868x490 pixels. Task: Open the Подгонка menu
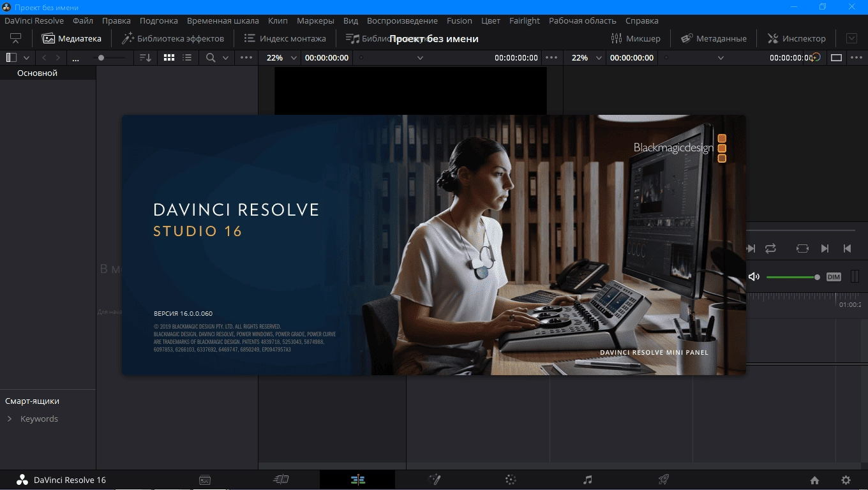coord(159,20)
